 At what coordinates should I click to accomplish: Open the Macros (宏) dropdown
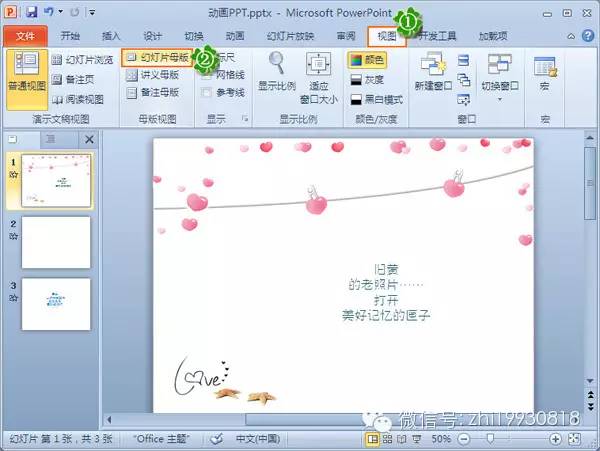coord(545,75)
